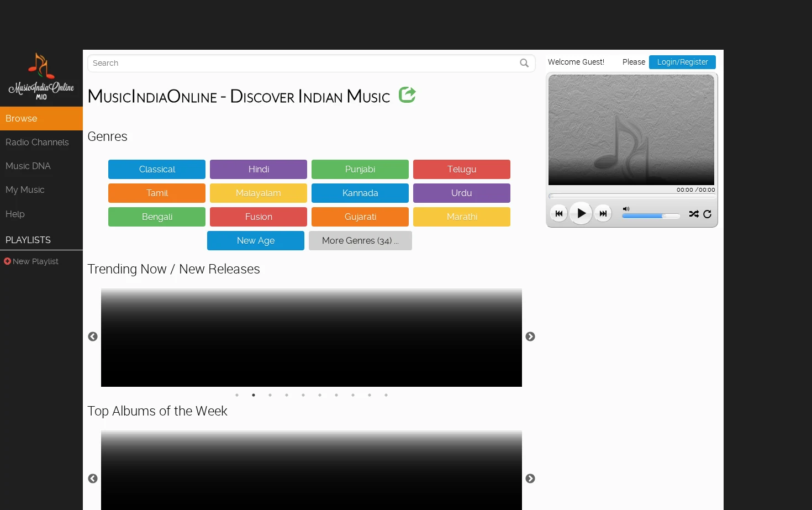Choose the Punjabi genre
Screen dimensions: 812x510
(x=360, y=169)
